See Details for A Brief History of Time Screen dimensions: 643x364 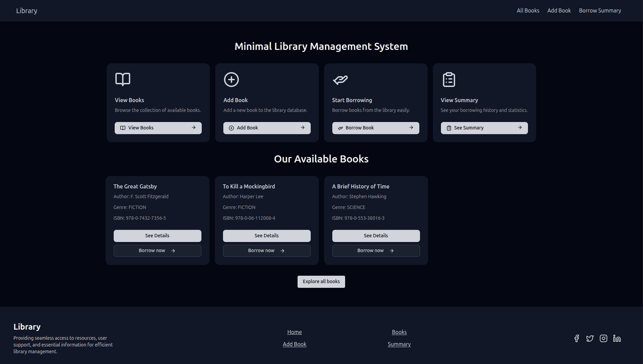(376, 236)
